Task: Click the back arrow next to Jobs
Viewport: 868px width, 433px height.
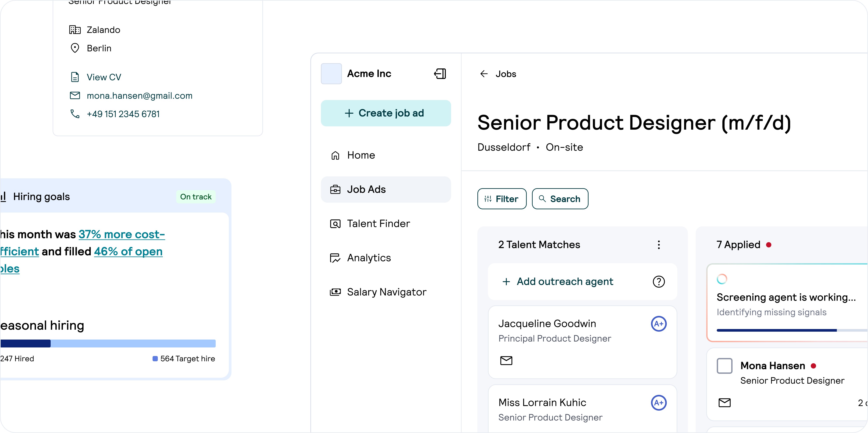Action: point(484,74)
